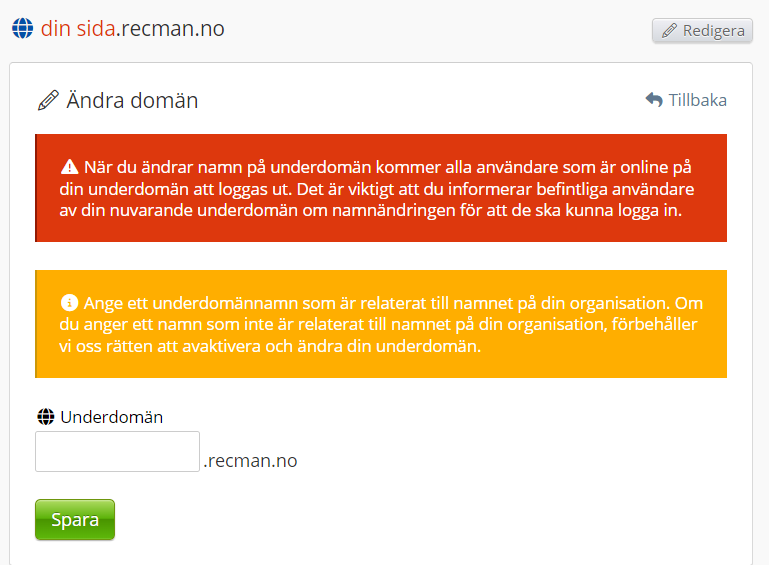Click the ".recman.no" part of the page title
The height and width of the screenshot is (565, 769).
[170, 29]
